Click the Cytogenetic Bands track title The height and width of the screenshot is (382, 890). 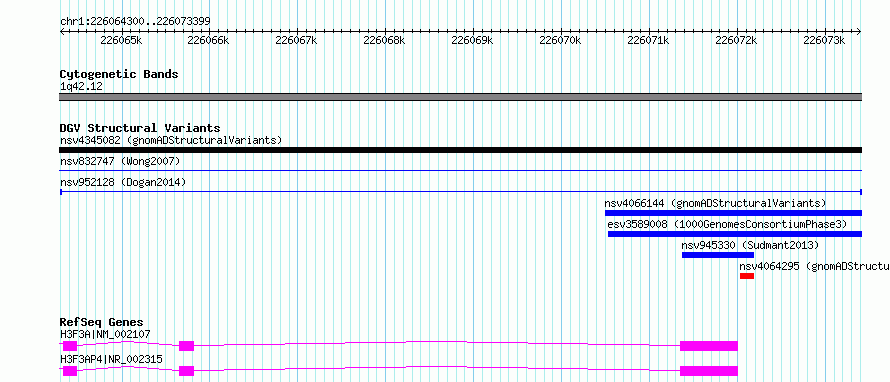click(119, 74)
